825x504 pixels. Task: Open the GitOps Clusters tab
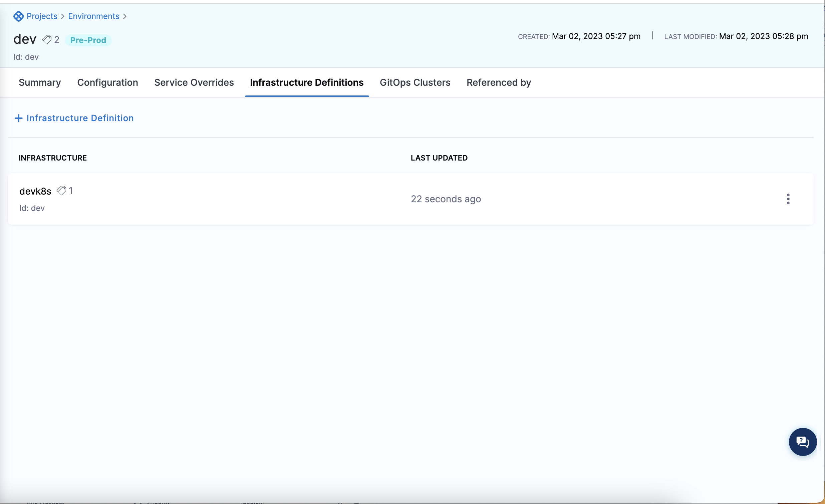tap(415, 82)
